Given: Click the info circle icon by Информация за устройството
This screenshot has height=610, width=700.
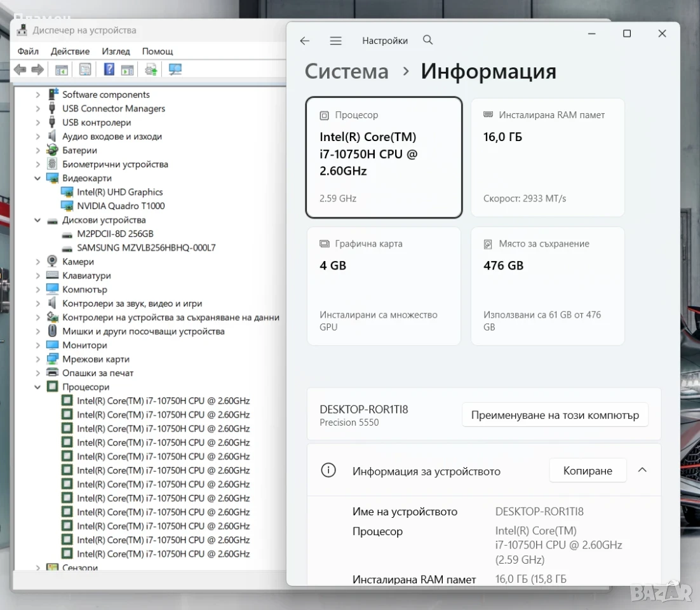Looking at the screenshot, I should [328, 470].
